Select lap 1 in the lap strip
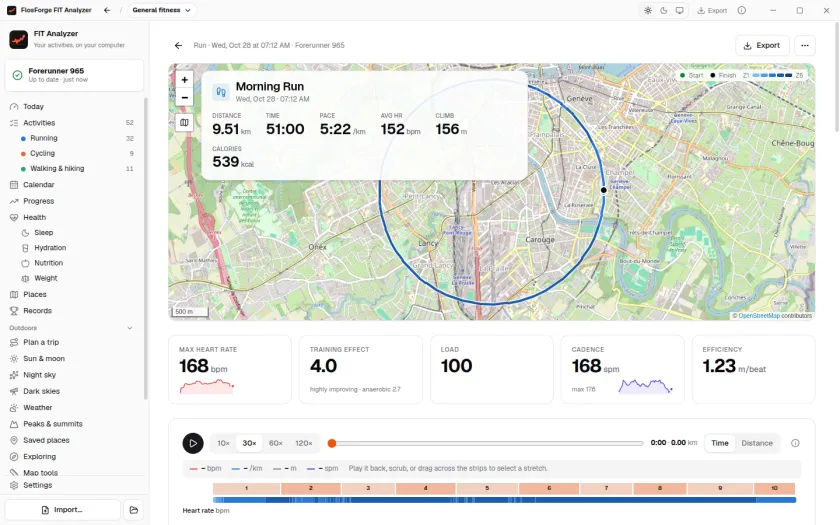 pos(246,489)
